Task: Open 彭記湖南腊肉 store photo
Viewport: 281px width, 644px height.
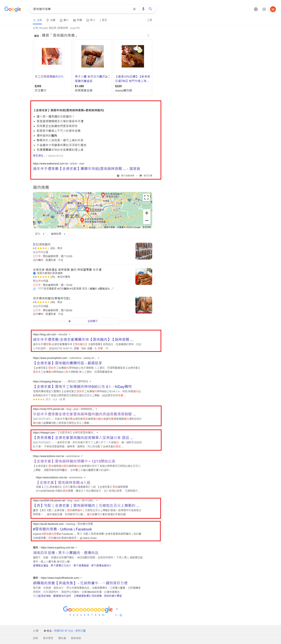Action: click(144, 251)
